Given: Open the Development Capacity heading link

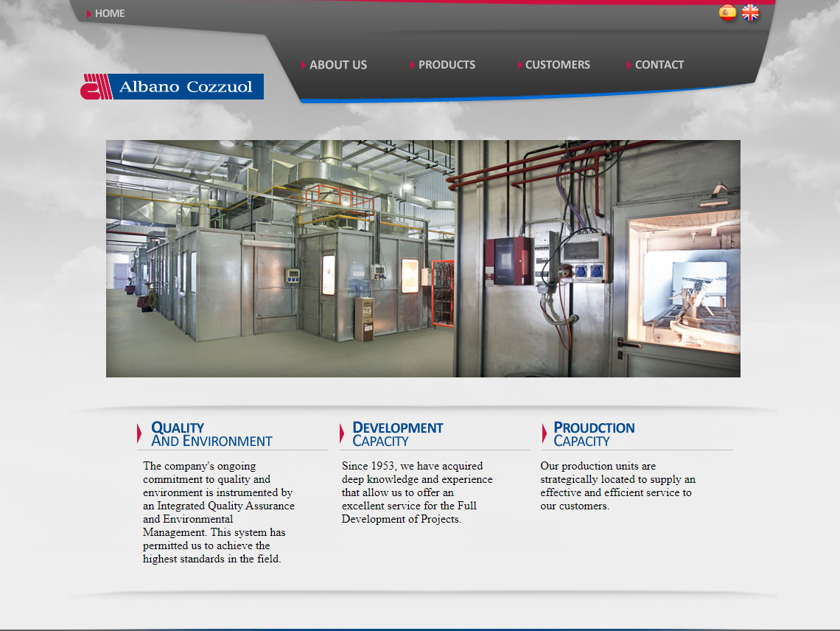Looking at the screenshot, I should (397, 434).
